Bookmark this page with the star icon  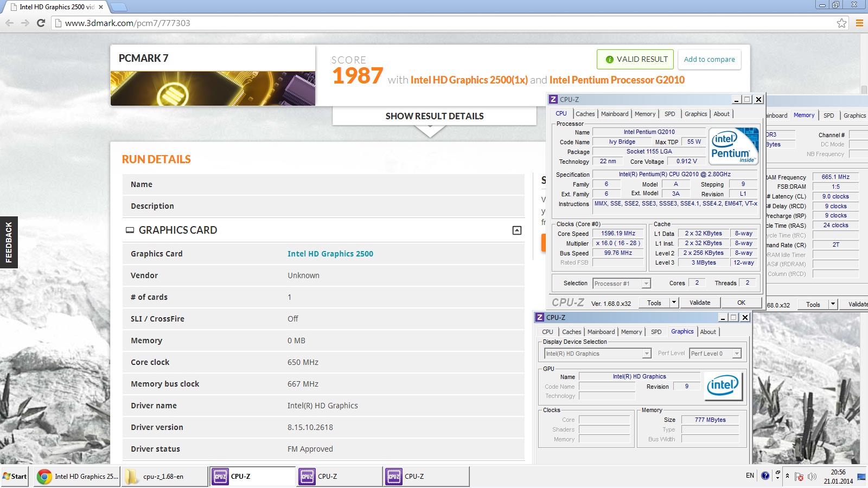(x=841, y=23)
